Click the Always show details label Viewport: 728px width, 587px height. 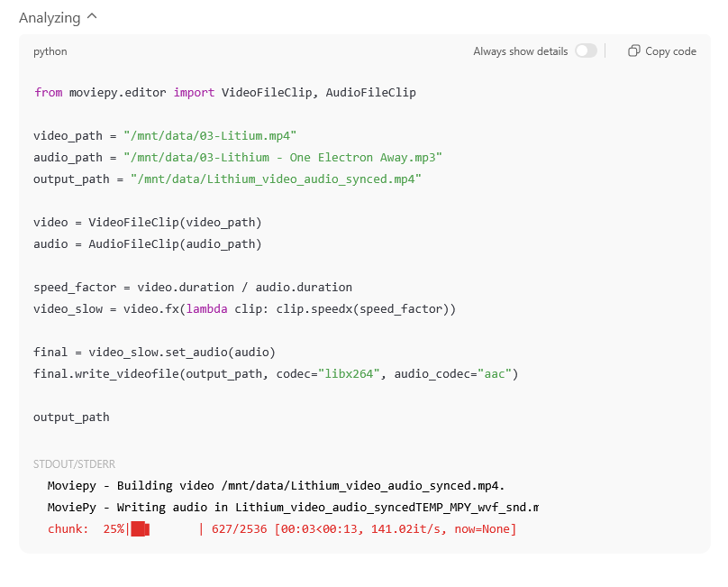[520, 51]
